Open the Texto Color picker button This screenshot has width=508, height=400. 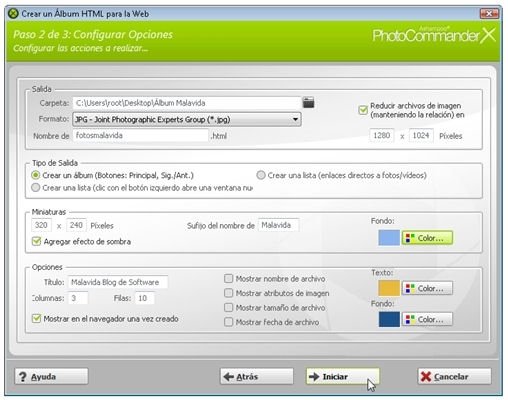click(427, 288)
